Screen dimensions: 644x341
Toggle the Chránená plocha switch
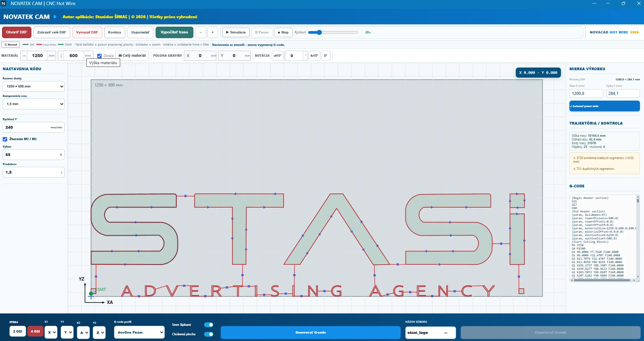(x=209, y=334)
